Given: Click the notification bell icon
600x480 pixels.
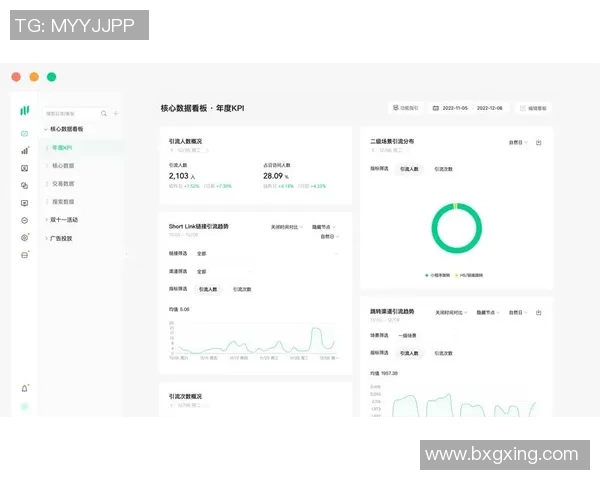Looking at the screenshot, I should (25, 388).
